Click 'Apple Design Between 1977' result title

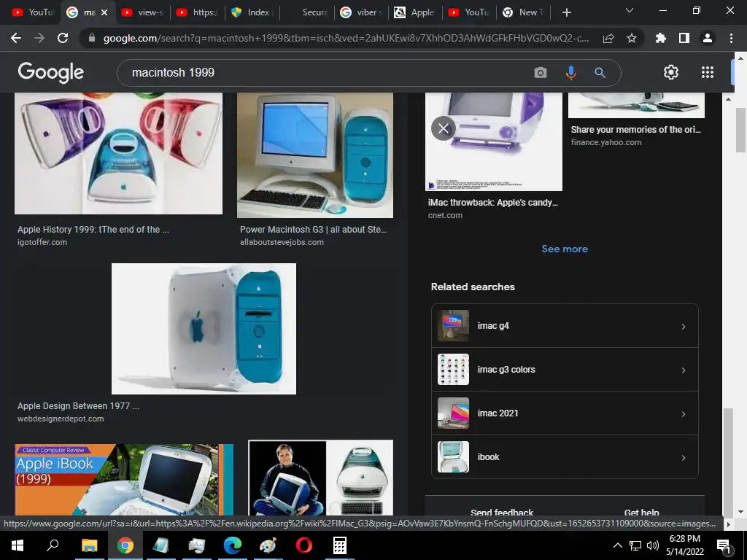coord(79,406)
